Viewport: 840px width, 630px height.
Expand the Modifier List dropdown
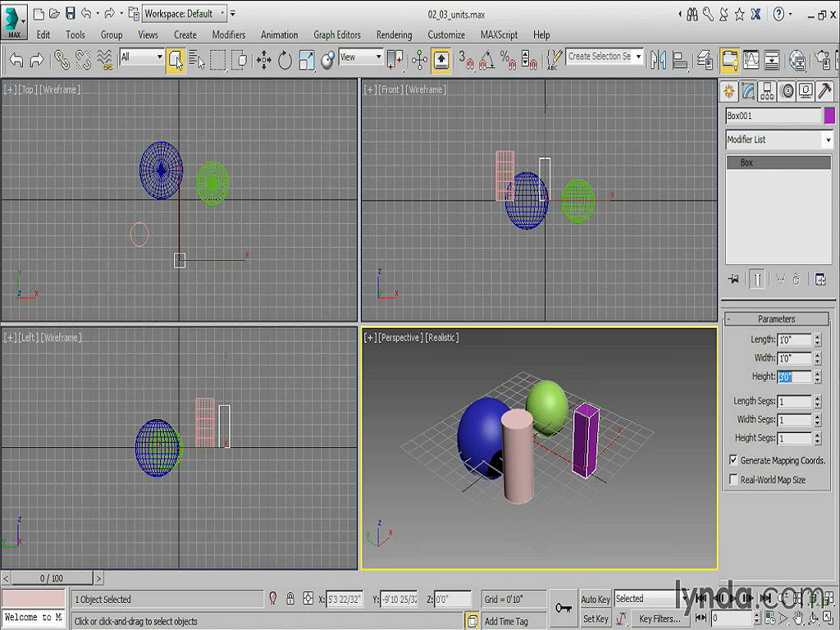pyautogui.click(x=827, y=140)
